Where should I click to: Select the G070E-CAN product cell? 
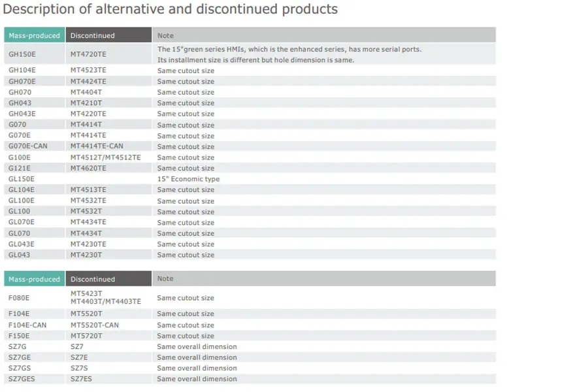pos(28,146)
